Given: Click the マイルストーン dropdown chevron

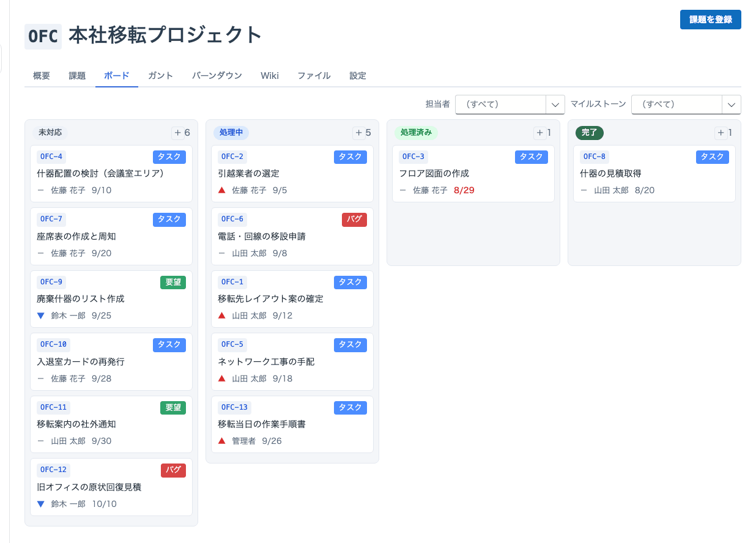Looking at the screenshot, I should [731, 105].
